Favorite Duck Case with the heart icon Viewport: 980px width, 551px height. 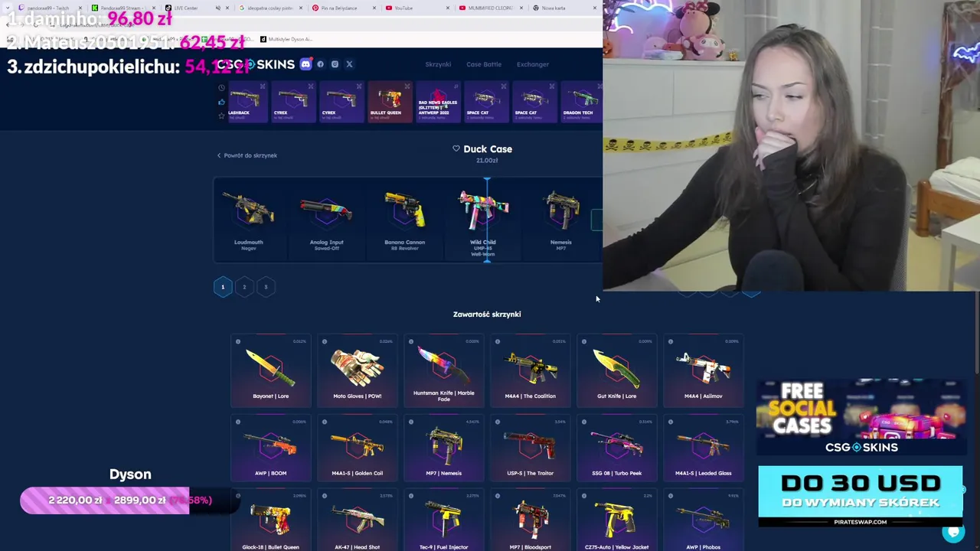(456, 148)
